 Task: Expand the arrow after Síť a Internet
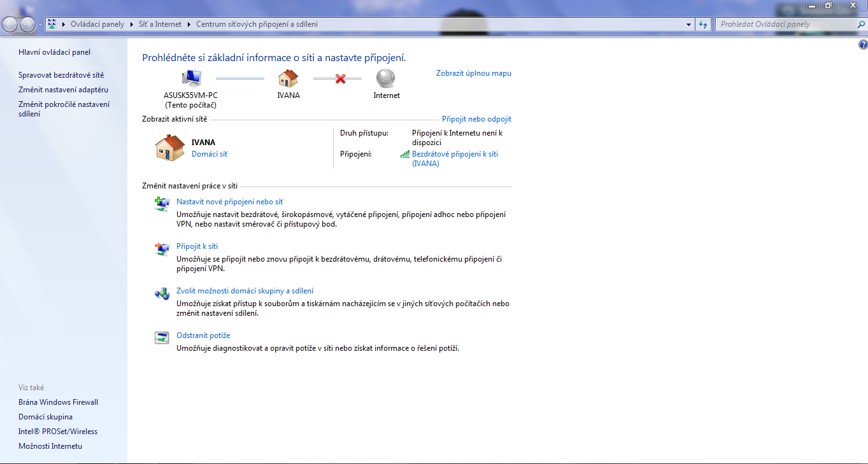[x=189, y=24]
